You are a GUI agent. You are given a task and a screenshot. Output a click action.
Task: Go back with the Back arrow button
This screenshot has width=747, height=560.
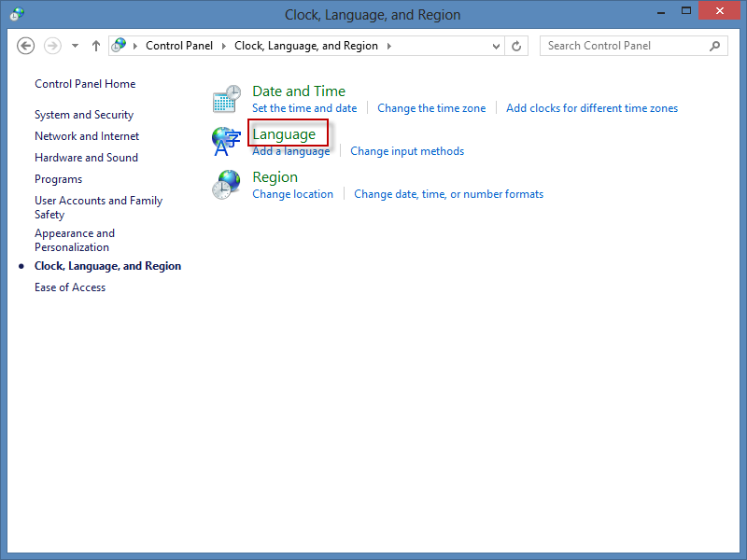pyautogui.click(x=26, y=46)
